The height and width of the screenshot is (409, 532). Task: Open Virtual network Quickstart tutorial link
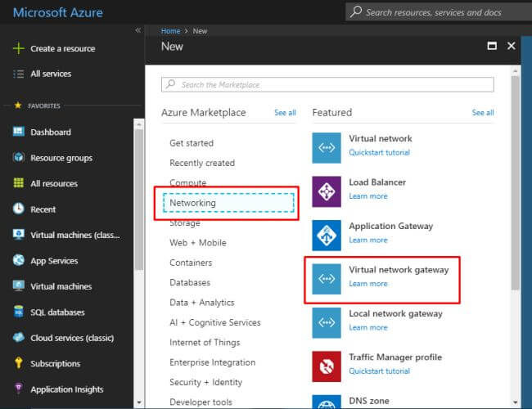(379, 152)
